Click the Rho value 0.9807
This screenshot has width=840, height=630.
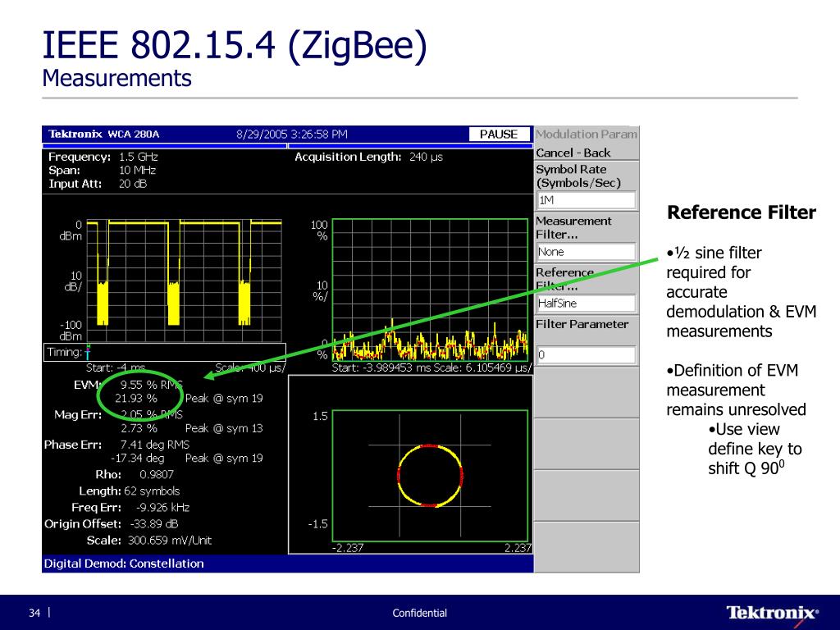[x=157, y=475]
